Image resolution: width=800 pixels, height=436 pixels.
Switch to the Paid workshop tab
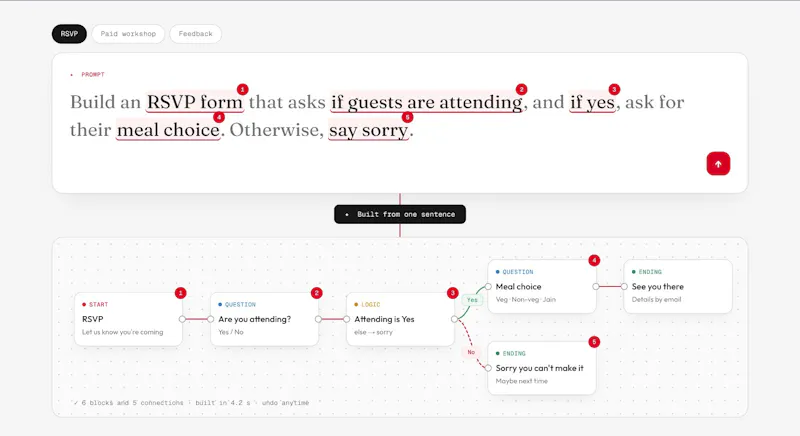coord(128,34)
